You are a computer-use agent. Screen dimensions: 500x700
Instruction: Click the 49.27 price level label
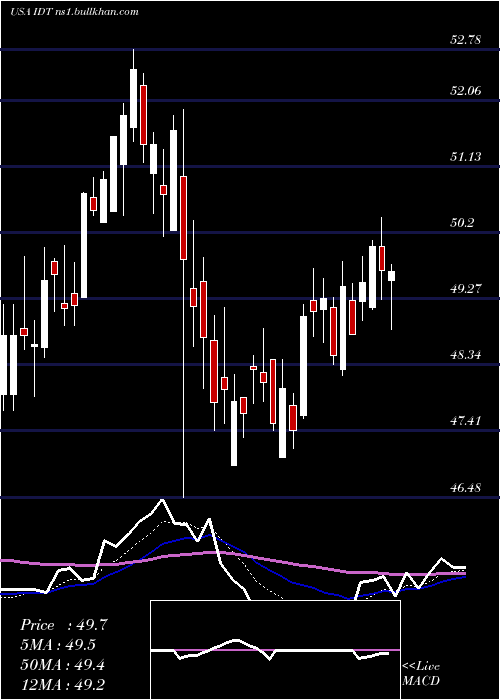point(466,289)
